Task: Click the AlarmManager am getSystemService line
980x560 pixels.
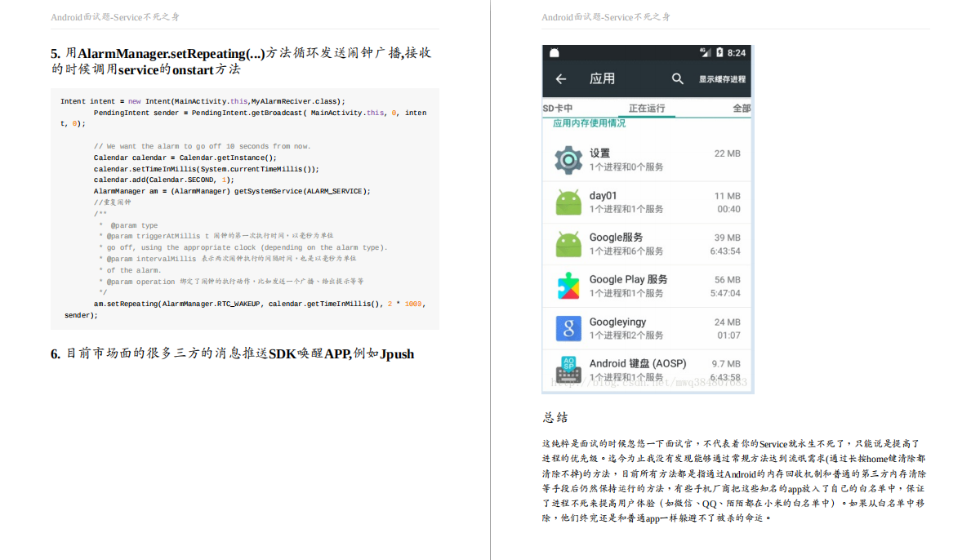Action: 232,191
